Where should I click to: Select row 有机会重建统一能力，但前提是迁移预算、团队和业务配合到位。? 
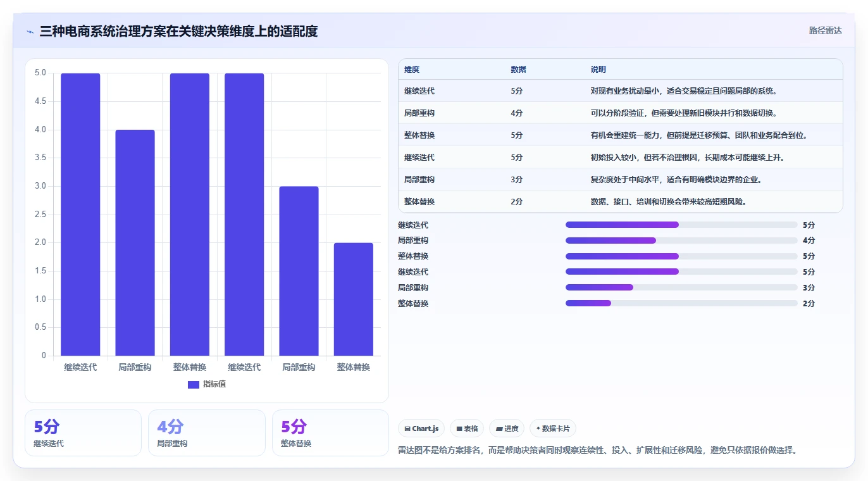coord(621,135)
